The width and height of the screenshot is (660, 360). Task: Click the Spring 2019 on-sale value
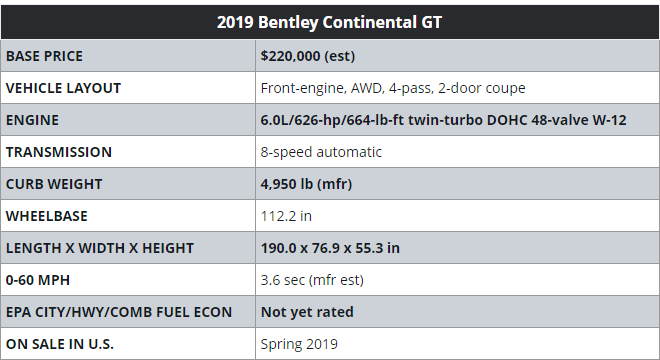point(299,344)
